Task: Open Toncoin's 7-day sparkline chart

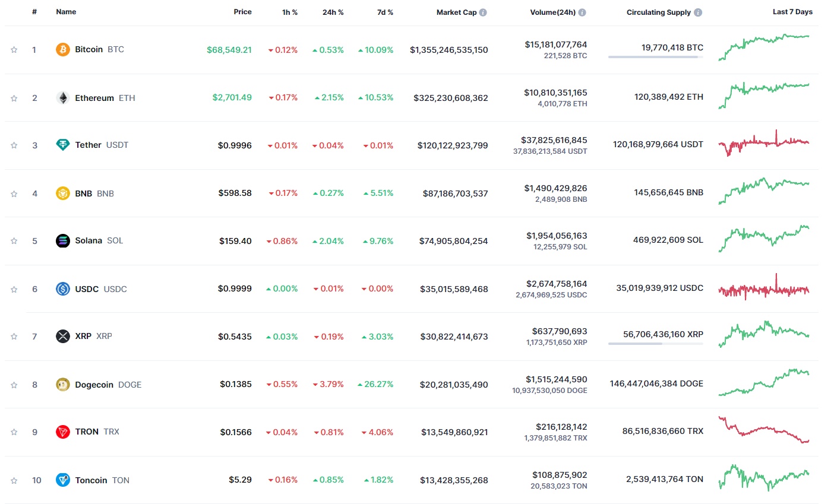Action: [764, 478]
